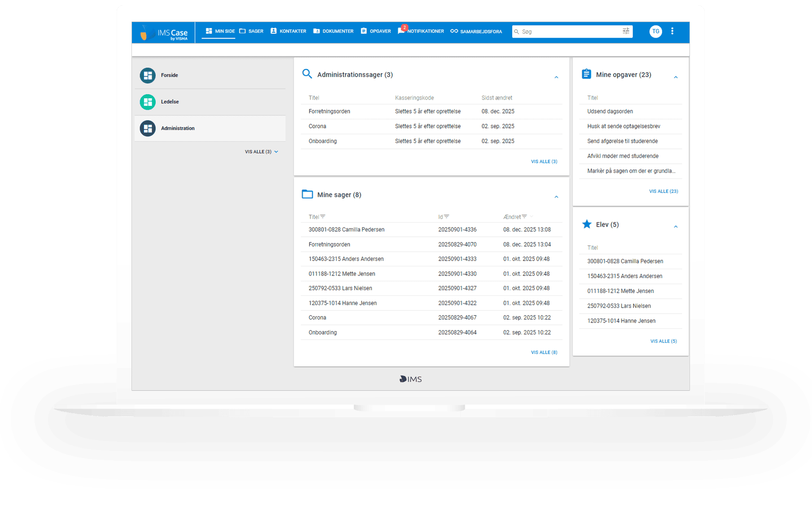Click the folder icon beside Mine sager
This screenshot has height=511, width=812.
[307, 194]
